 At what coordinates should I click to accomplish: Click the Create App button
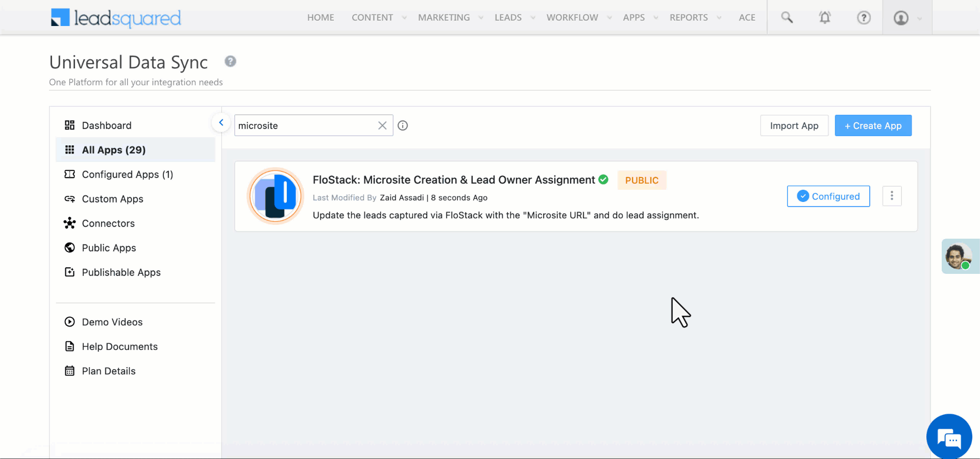(x=873, y=125)
